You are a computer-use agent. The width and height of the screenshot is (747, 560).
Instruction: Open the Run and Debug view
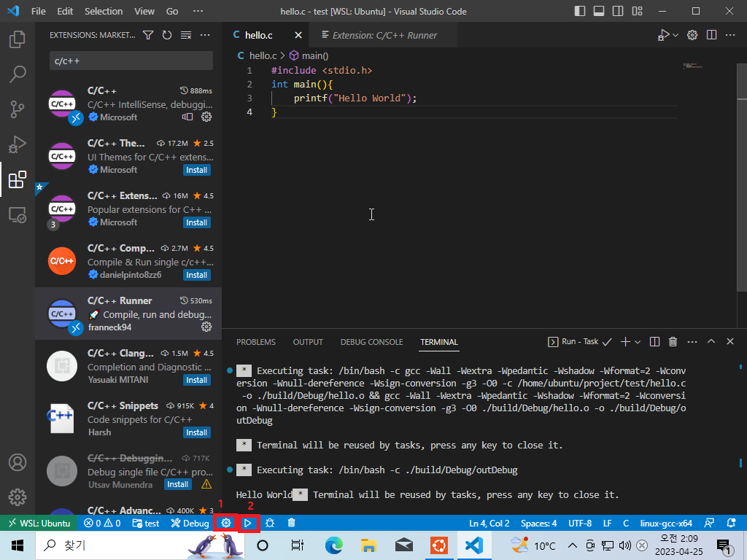tap(18, 144)
